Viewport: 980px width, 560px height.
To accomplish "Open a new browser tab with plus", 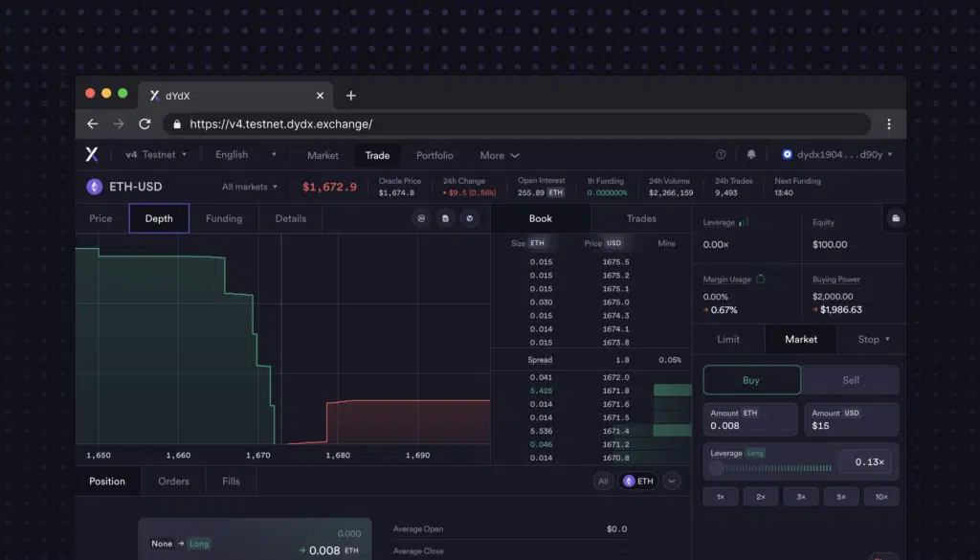I will pos(350,96).
